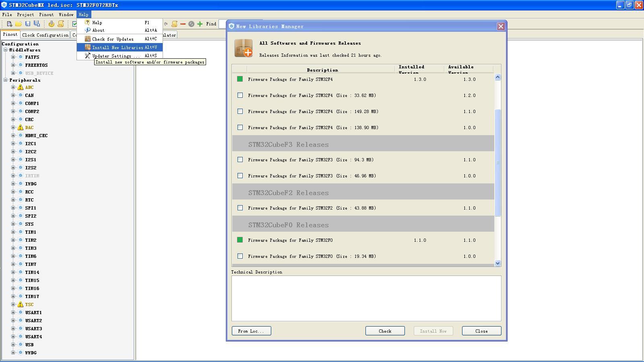Click the scroll icon left of the red minus

(174, 24)
